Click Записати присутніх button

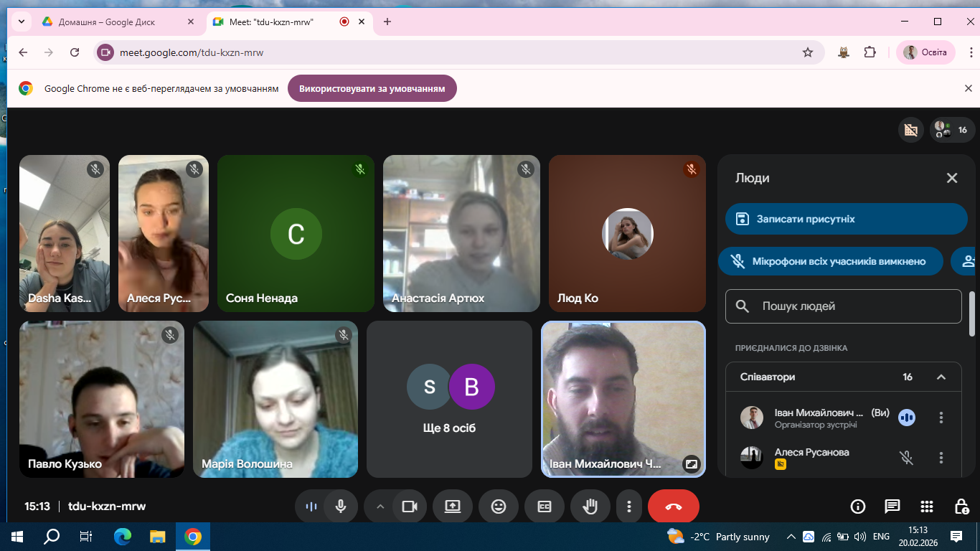point(847,219)
